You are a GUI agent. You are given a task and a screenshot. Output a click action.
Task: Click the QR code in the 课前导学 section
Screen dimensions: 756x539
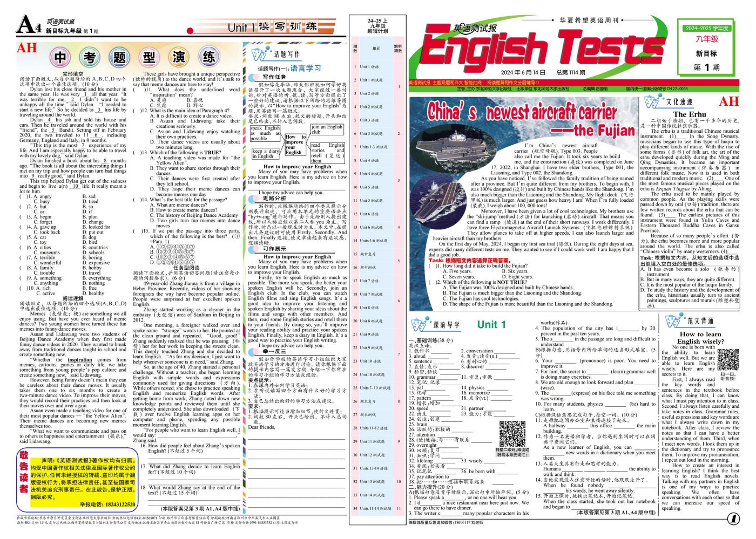(512, 433)
